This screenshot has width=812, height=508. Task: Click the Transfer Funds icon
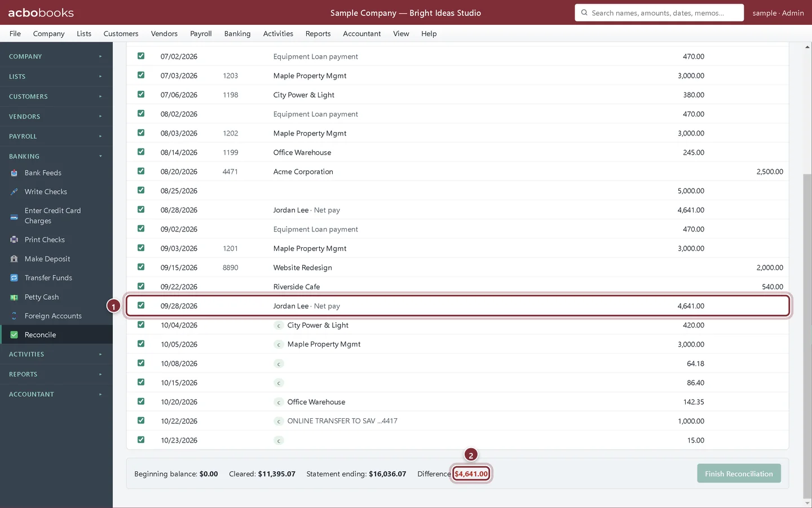(x=14, y=278)
